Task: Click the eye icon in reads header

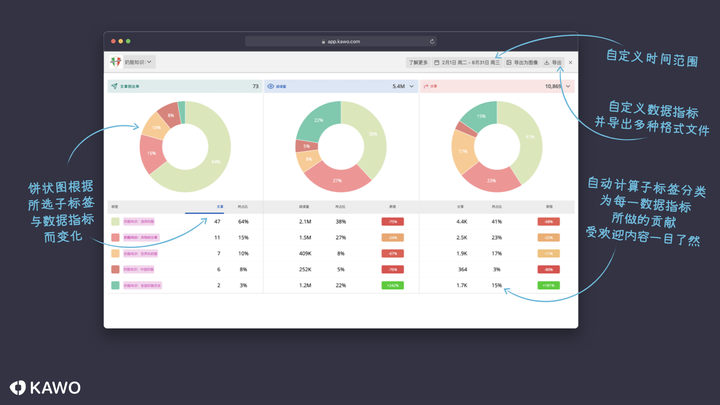Action: [270, 86]
